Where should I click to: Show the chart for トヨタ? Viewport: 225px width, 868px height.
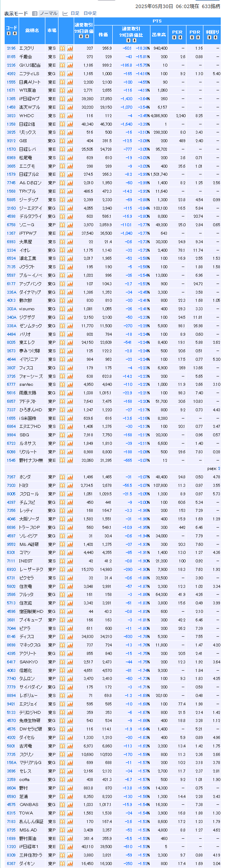click(x=70, y=485)
